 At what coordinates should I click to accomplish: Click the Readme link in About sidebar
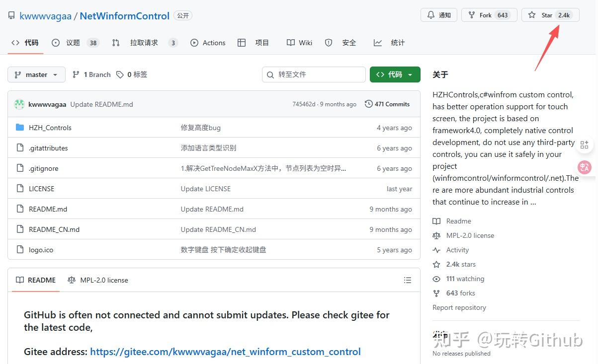452,221
